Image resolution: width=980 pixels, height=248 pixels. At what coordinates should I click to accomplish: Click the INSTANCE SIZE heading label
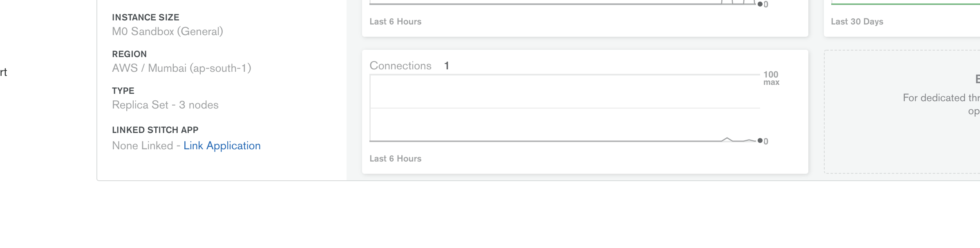click(146, 17)
